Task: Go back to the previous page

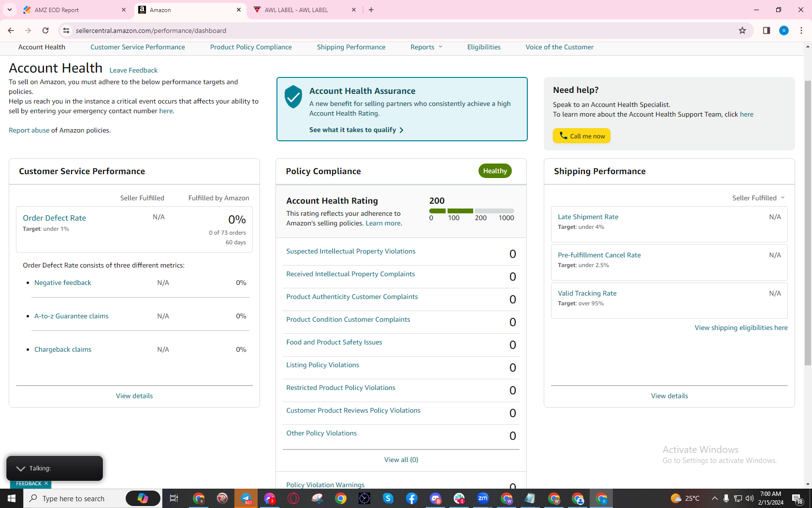Action: coord(11,30)
